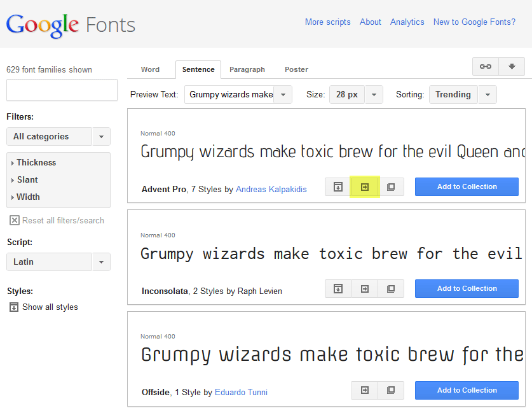
Task: Toggle Show all styles option
Action: coord(43,307)
